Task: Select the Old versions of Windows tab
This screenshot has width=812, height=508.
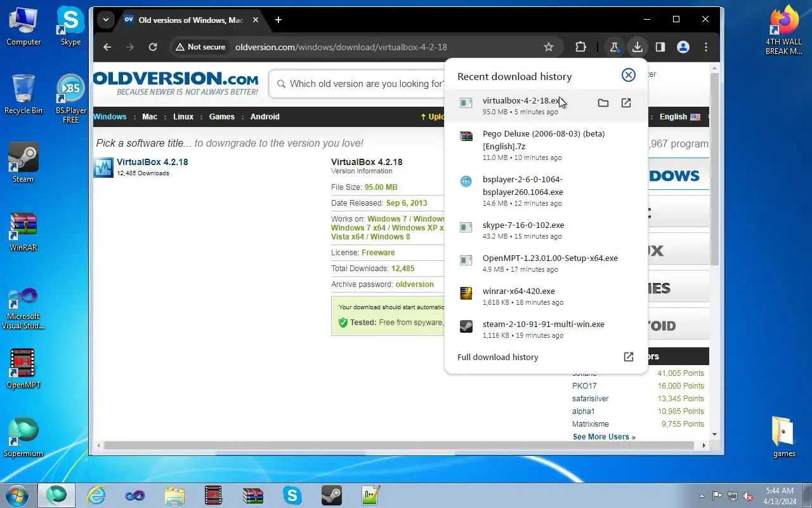Action: (x=190, y=20)
